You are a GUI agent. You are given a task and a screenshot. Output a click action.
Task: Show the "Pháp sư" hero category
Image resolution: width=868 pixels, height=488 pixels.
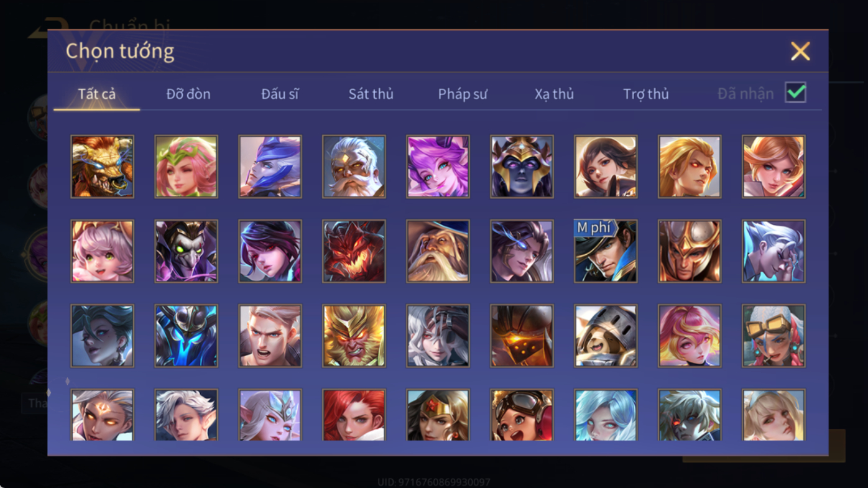point(463,94)
